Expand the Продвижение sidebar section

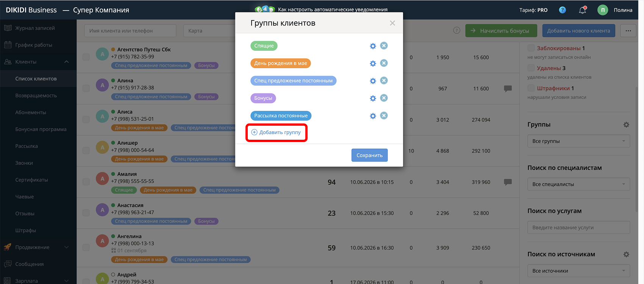[x=67, y=247]
